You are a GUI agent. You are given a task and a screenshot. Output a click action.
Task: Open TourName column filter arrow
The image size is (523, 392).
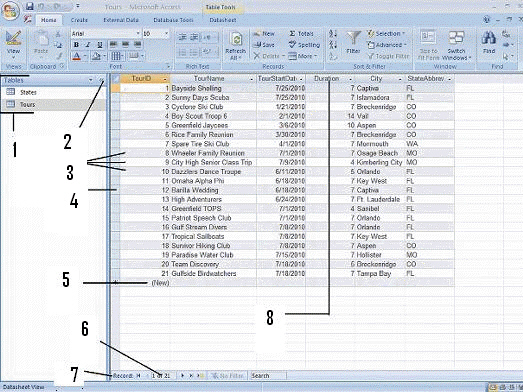point(251,79)
